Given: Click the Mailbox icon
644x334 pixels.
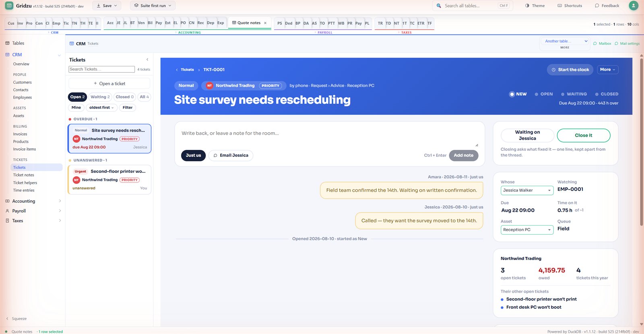Looking at the screenshot, I should click(x=595, y=43).
